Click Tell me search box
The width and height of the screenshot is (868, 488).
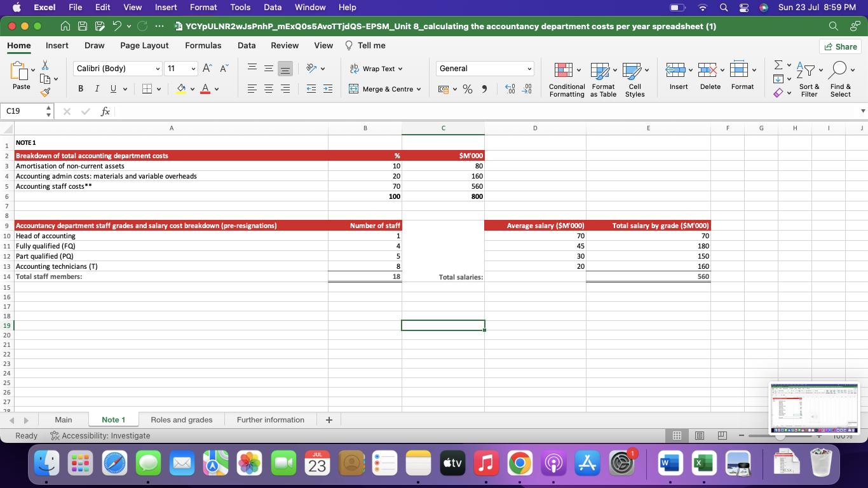click(365, 46)
